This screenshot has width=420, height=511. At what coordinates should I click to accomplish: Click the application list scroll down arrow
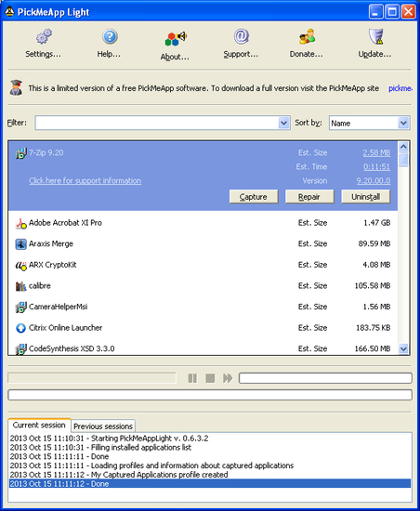click(403, 349)
